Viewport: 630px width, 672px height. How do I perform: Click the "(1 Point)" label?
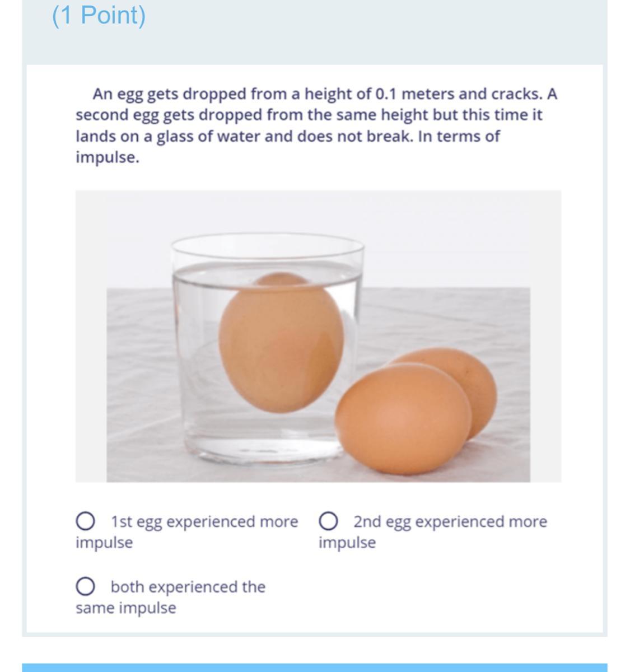tap(99, 15)
